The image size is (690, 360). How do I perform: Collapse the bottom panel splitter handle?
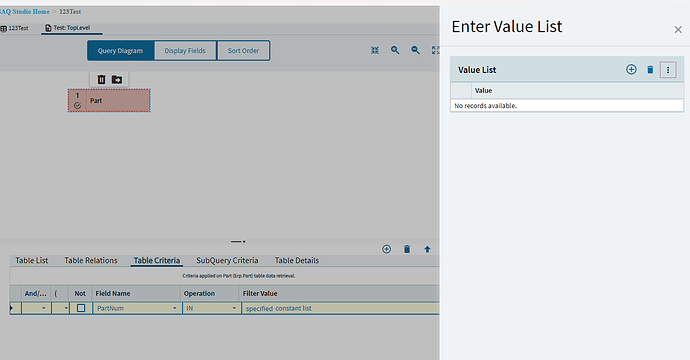pos(238,242)
